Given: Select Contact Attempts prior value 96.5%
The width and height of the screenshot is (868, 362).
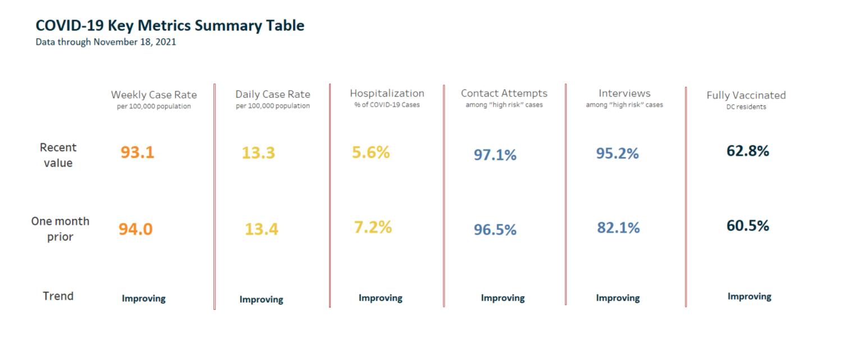Looking at the screenshot, I should click(495, 230).
